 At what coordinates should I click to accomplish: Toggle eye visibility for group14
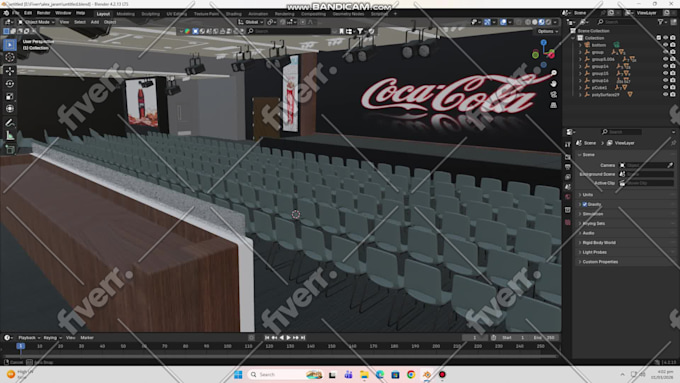pyautogui.click(x=666, y=66)
